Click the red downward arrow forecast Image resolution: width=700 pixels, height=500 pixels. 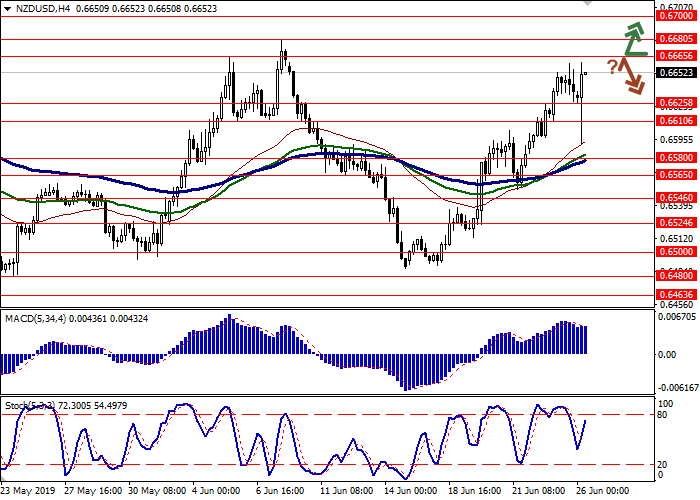pos(630,76)
